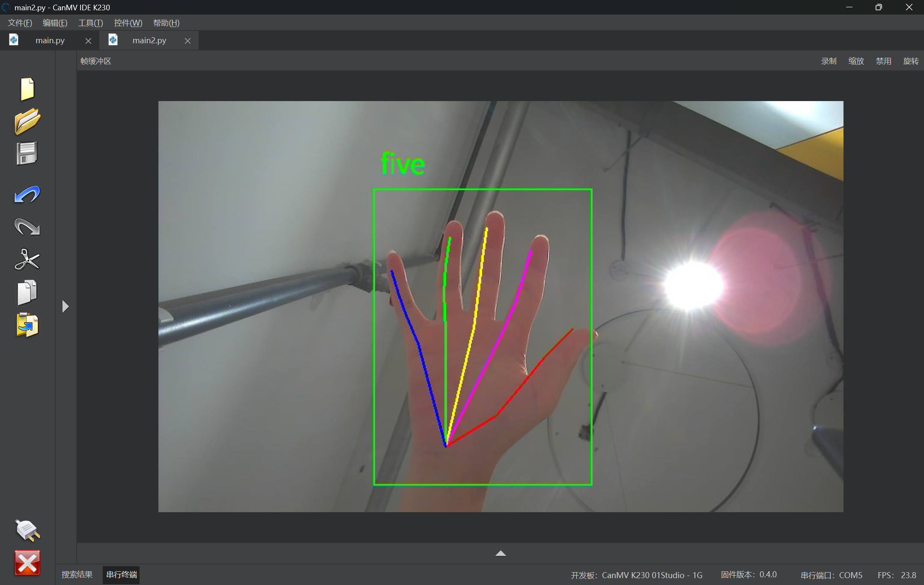Select the main2.py tab
The width and height of the screenshot is (924, 585).
(149, 40)
